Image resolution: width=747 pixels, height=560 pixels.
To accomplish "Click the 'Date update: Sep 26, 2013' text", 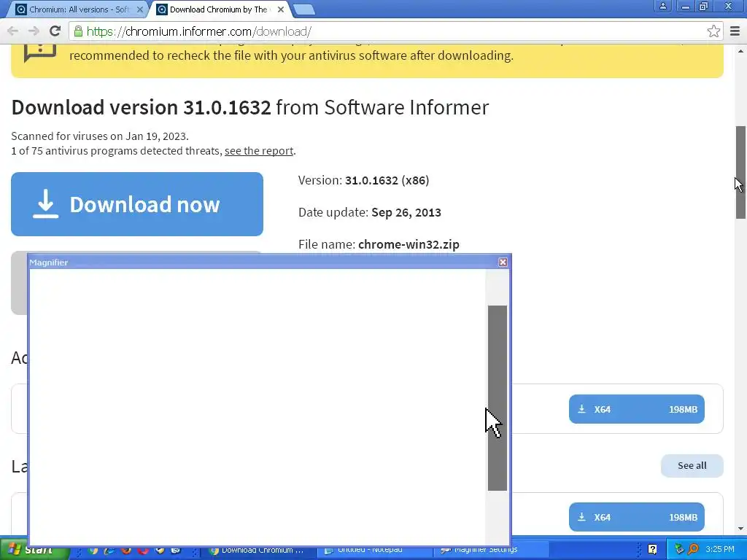I will (370, 212).
